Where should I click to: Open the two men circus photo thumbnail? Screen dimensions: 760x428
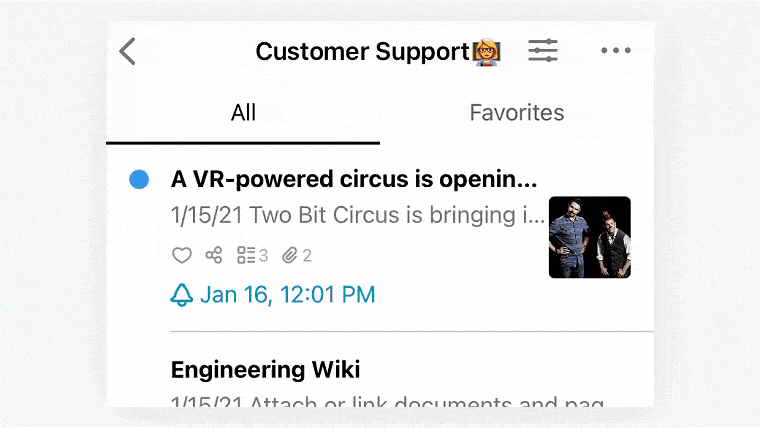point(589,237)
